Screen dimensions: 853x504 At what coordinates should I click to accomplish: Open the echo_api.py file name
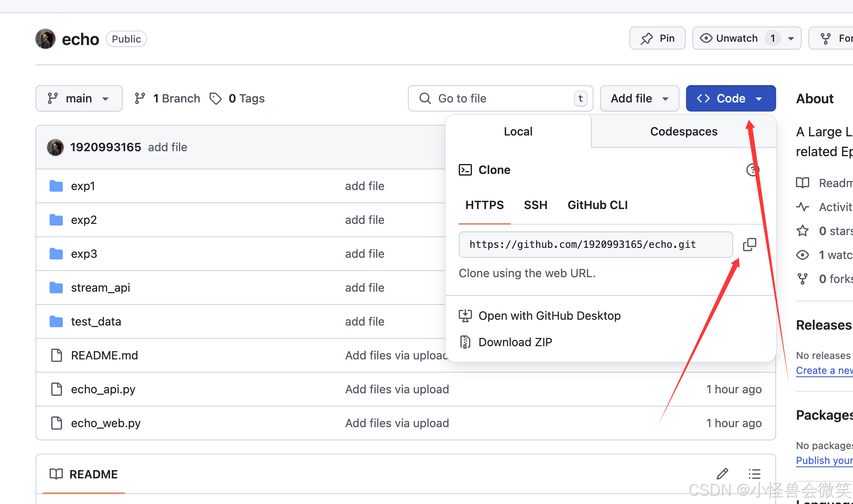point(103,390)
